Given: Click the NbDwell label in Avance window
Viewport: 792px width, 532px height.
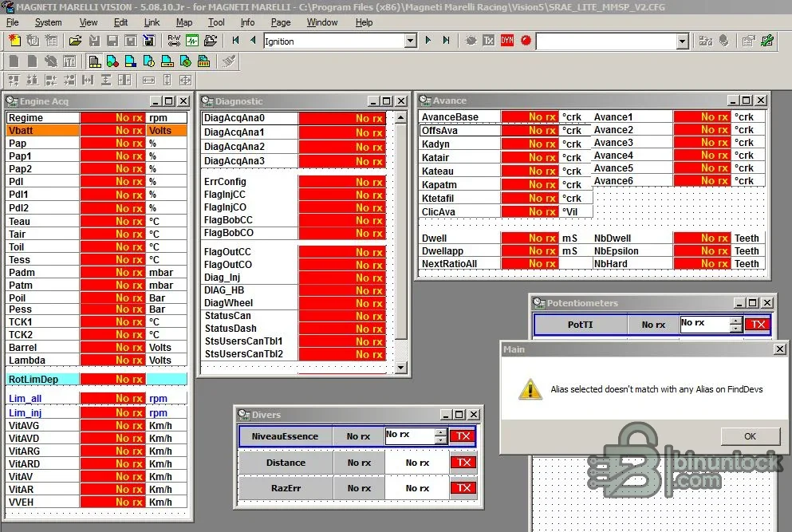Looking at the screenshot, I should [x=613, y=238].
